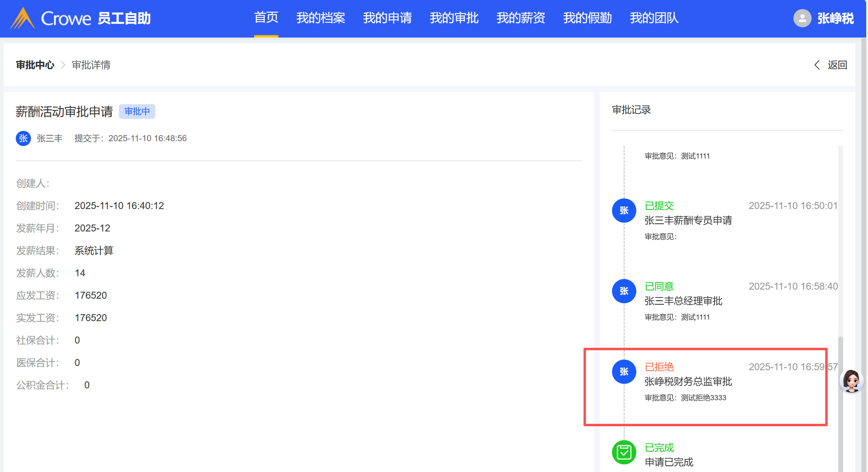Click the green completed checkmark icon

(x=624, y=452)
